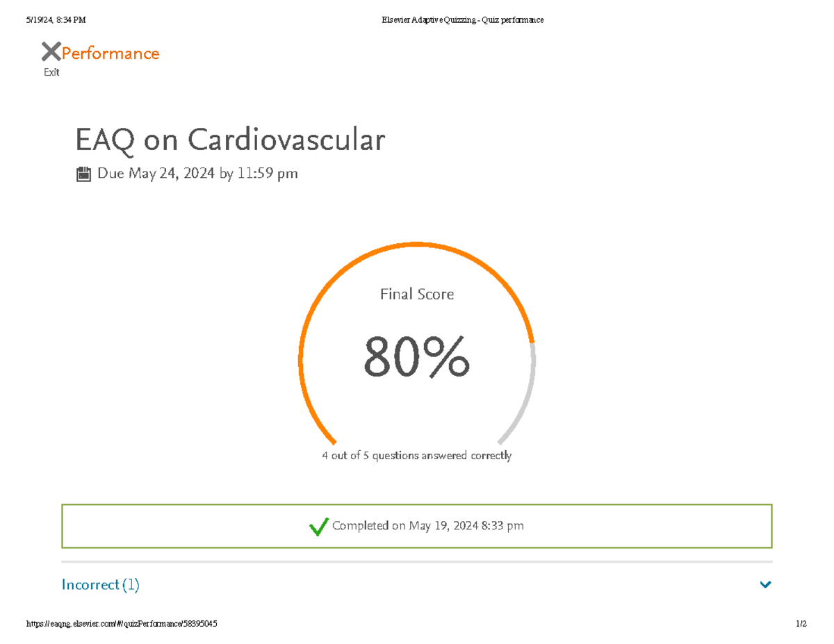Click the Elsevier Adaptive Quizzing page header
The image size is (834, 644).
[462, 19]
